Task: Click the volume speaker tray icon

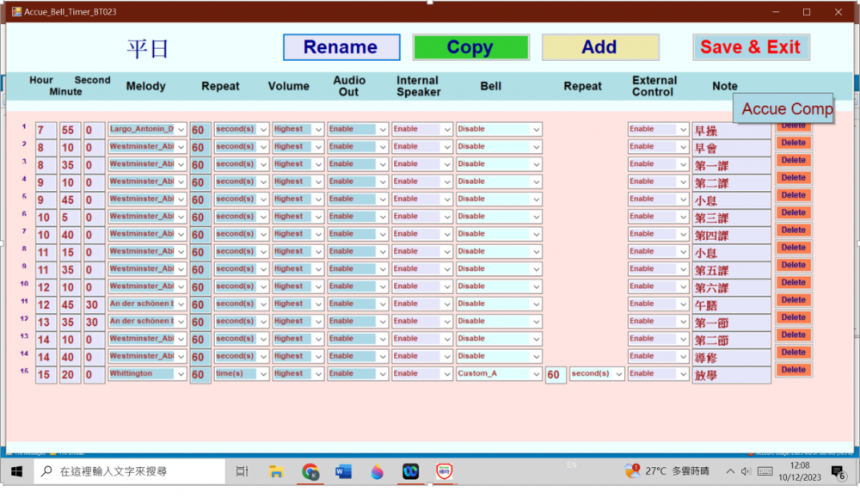Action: coord(746,471)
